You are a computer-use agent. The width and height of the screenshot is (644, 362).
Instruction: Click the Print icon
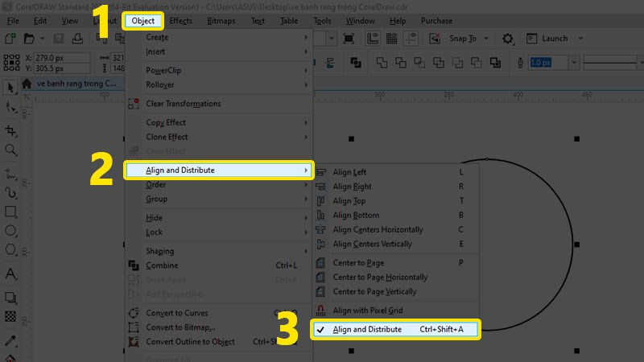[x=77, y=39]
